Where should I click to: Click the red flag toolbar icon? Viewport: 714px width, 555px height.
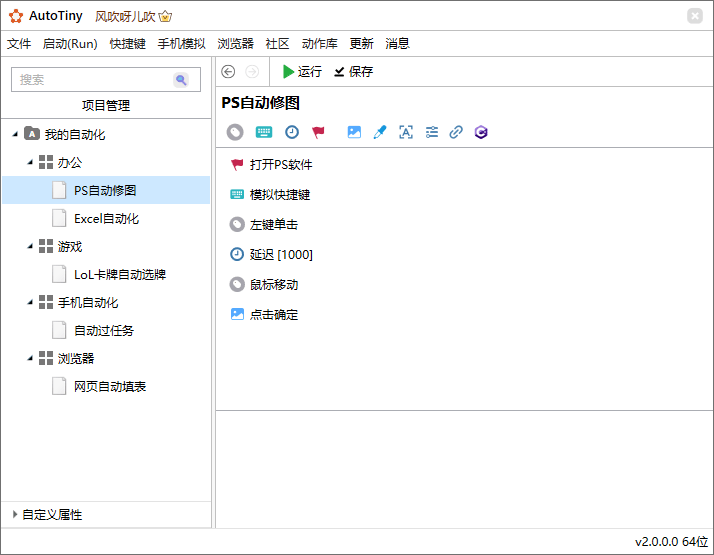pos(319,132)
